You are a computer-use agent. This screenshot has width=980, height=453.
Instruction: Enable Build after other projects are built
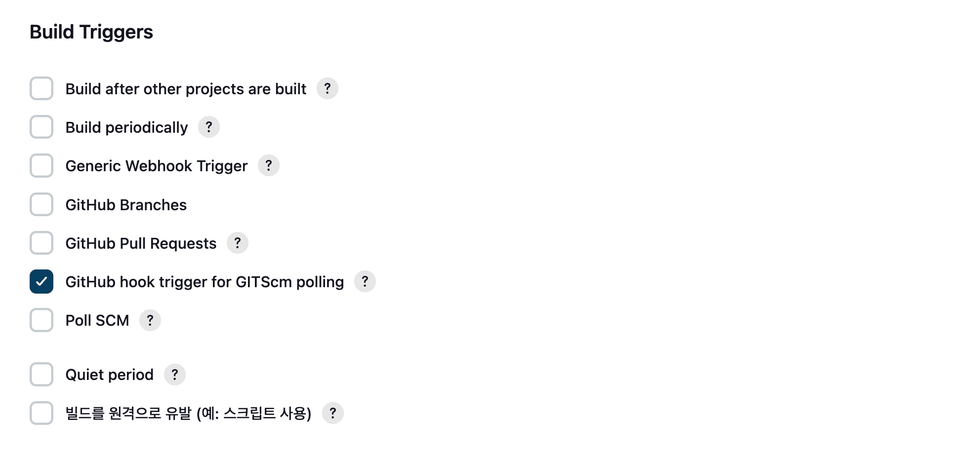click(x=41, y=88)
